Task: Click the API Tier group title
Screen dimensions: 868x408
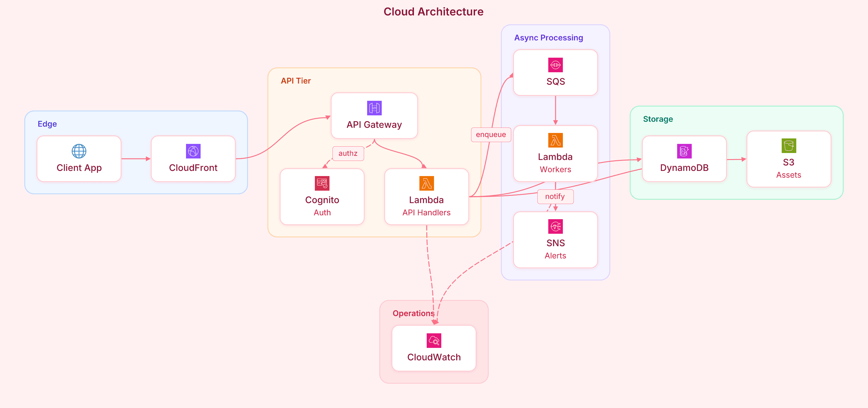Action: coord(295,81)
